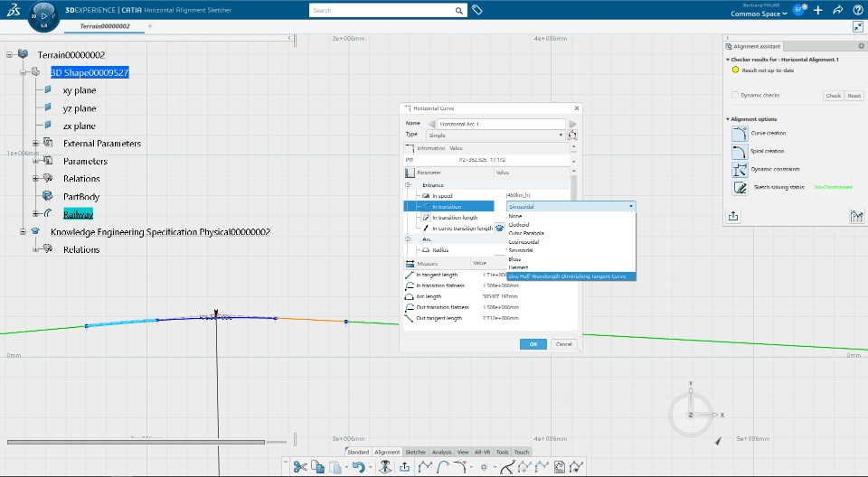Select the curve with transition tool icon
This screenshot has width=868, height=477.
[460, 467]
